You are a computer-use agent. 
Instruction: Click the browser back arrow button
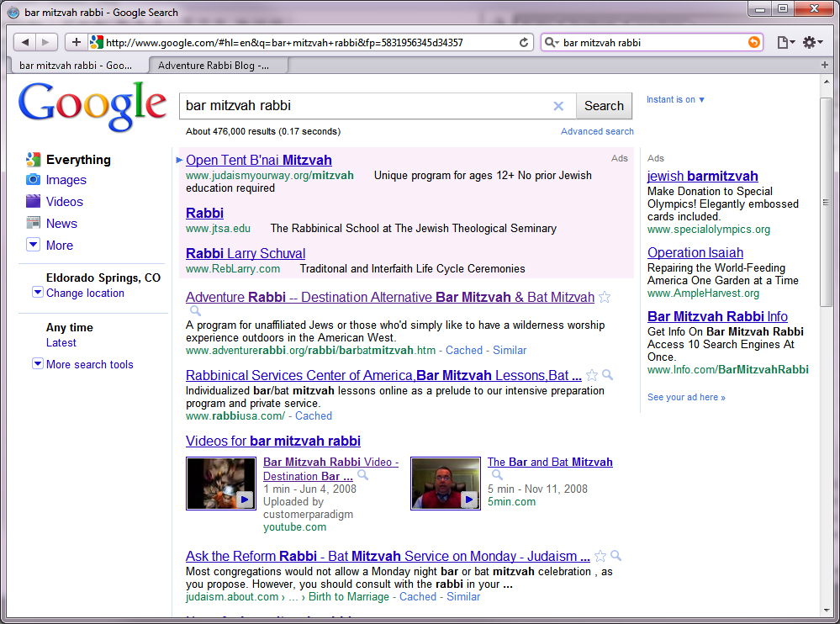24,42
